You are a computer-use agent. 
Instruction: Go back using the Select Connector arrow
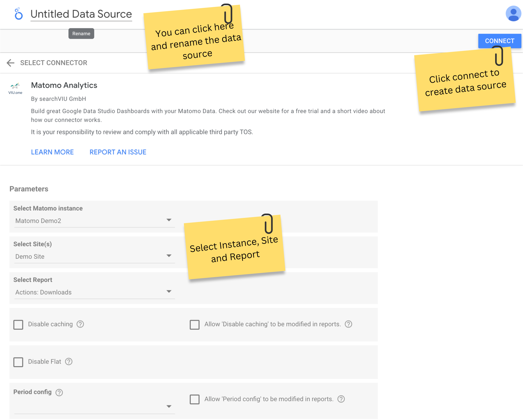[x=10, y=63]
